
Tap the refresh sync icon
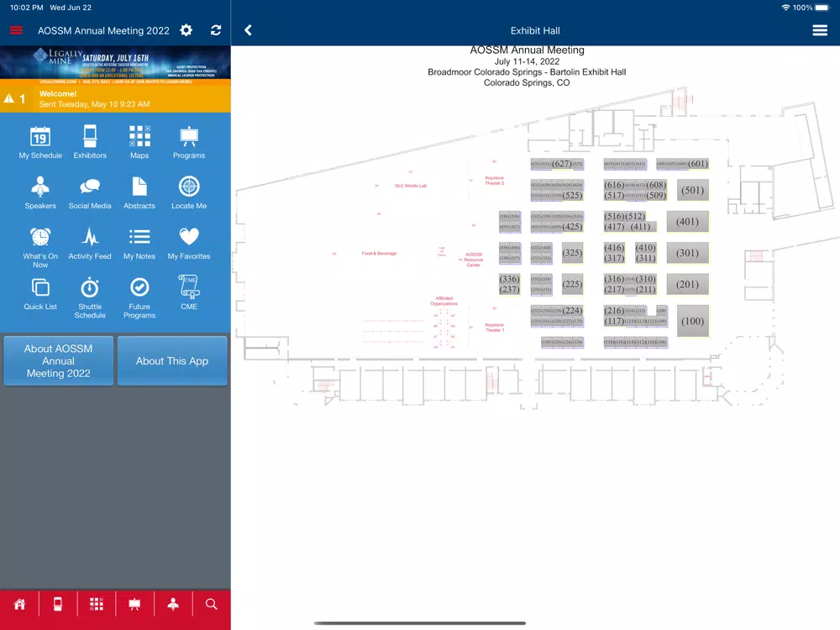(x=216, y=30)
